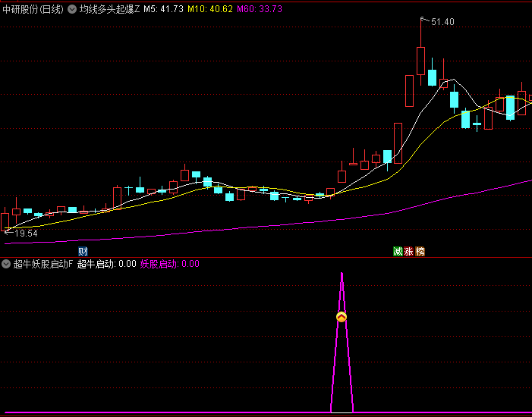
Task: Click the M60: 33.73 moving average label
Action: coord(260,9)
